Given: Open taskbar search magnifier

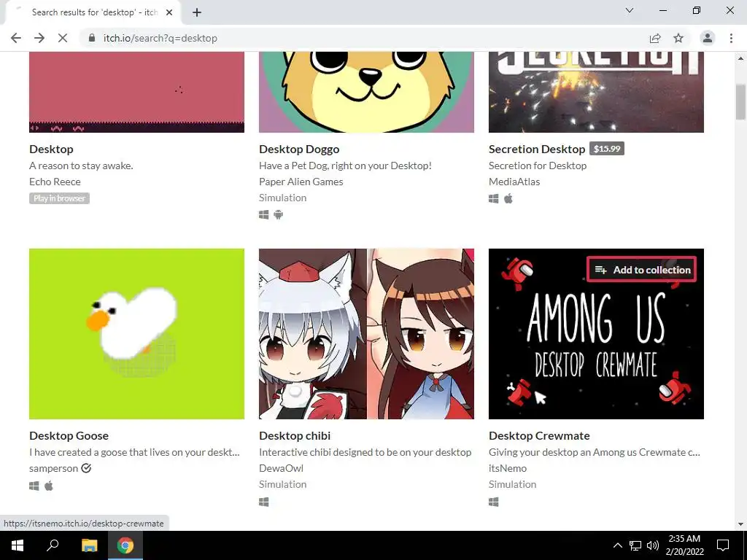Looking at the screenshot, I should point(53,545).
